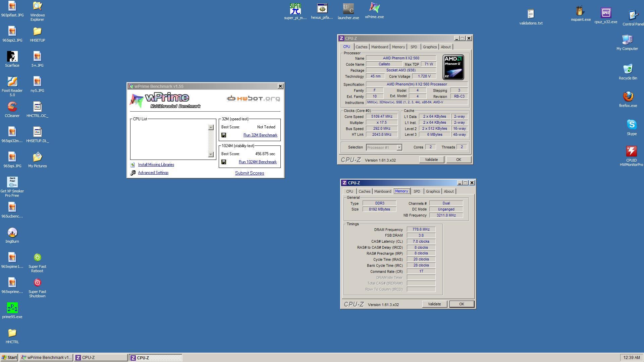This screenshot has width=644, height=362.
Task: Open About tab in lower CPU-Z window
Action: (448, 191)
